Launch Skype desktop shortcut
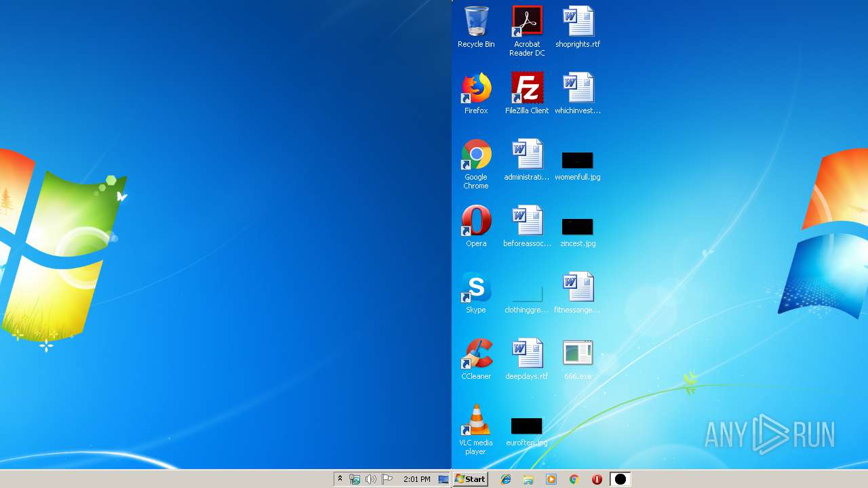The image size is (868, 488). (476, 293)
